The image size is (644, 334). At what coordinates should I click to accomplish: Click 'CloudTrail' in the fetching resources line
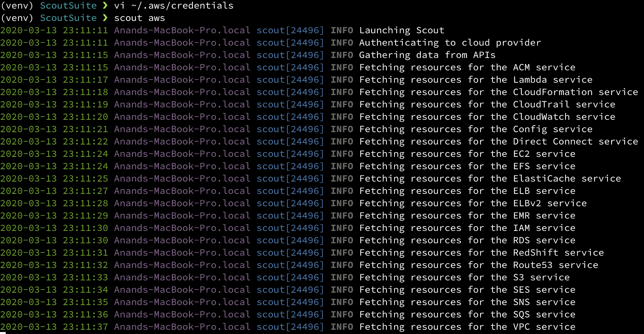[x=541, y=105]
